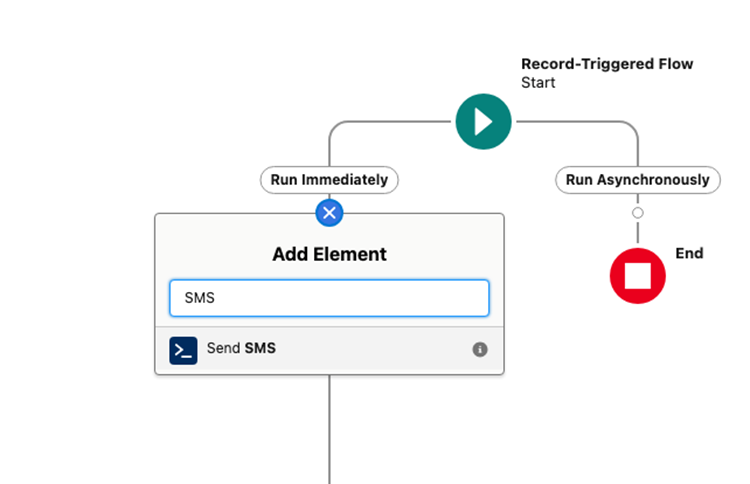Screen dimensions: 750x484
Task: Click the End label text
Action: coord(689,253)
